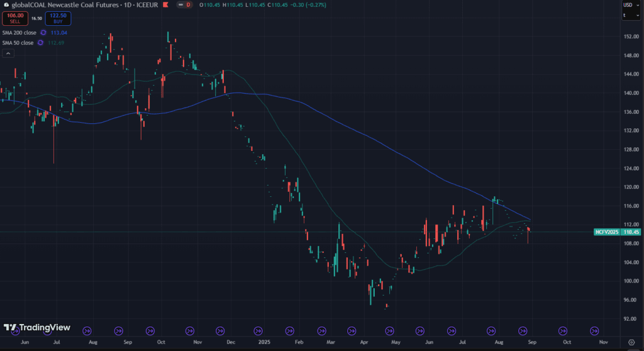
Task: Click the refresh icon next to SMA 50
Action: coord(40,43)
